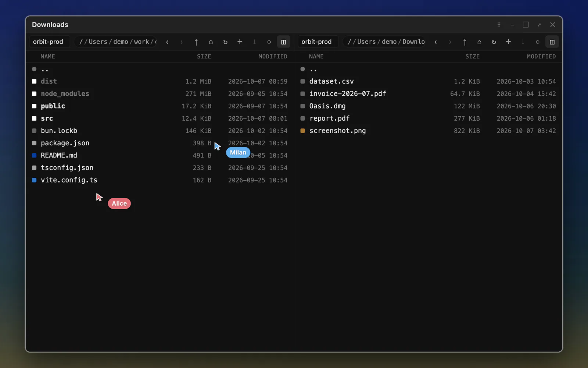Image resolution: width=588 pixels, height=368 pixels.
Task: Click modified date of report.pdf
Action: [526, 118]
